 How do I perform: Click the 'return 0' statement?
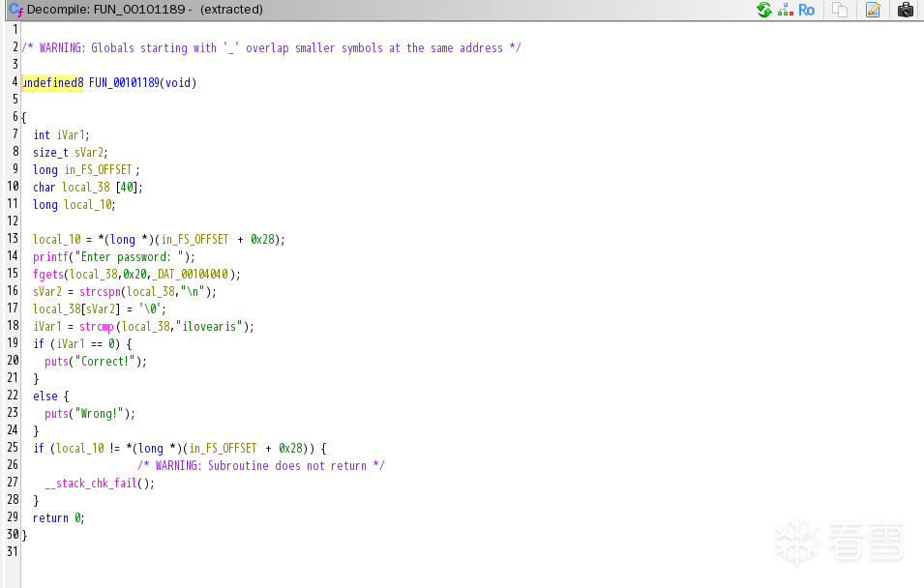[58, 518]
